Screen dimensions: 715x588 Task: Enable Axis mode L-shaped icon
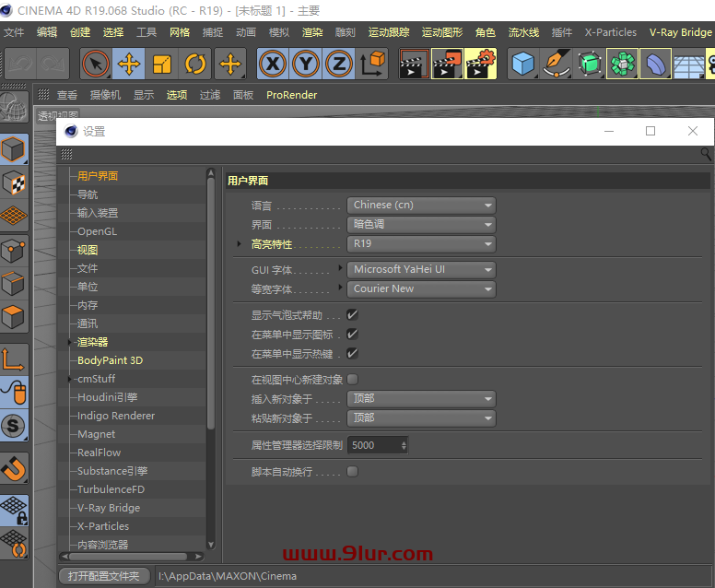click(14, 360)
